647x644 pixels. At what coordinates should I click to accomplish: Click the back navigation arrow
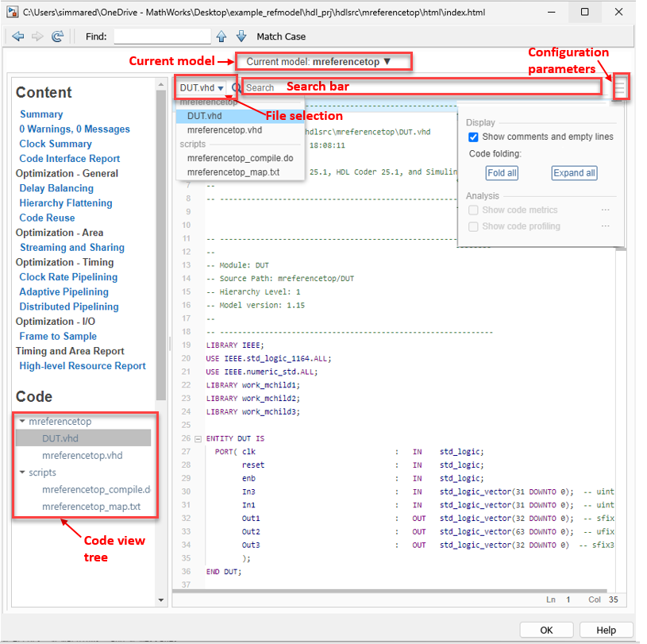click(x=19, y=36)
